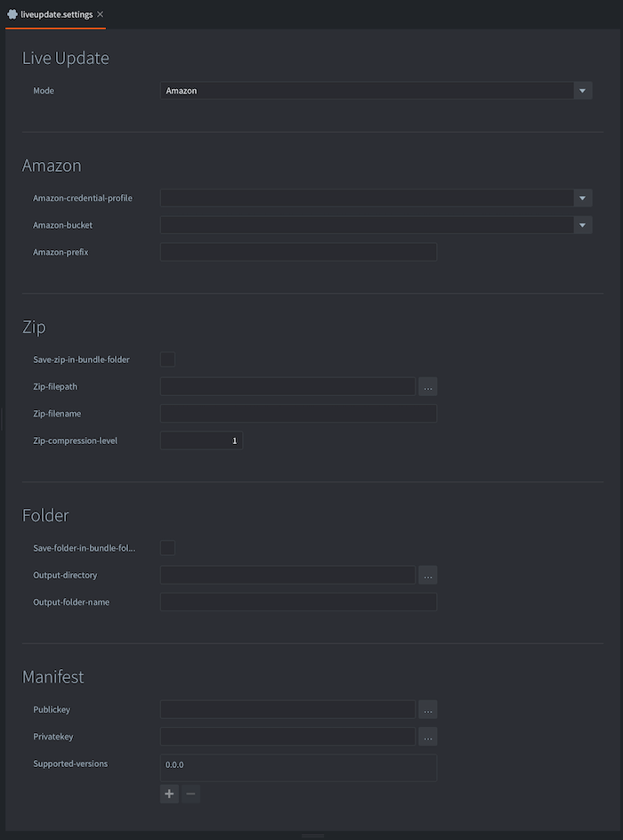
Task: Click the Output-folder-name input field
Action: tap(298, 602)
